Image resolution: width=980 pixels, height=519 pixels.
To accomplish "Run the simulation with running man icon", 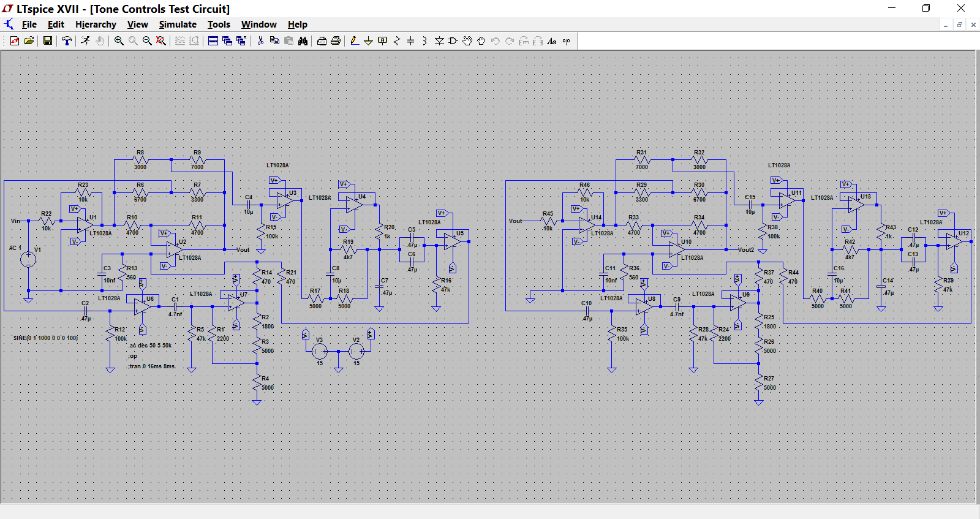I will (x=85, y=41).
